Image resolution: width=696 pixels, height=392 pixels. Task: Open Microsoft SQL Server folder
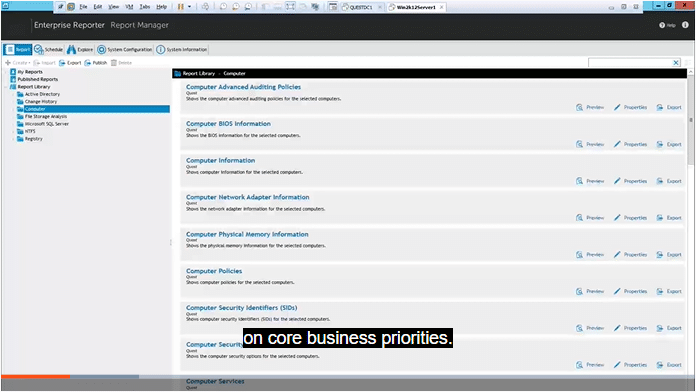coord(47,124)
